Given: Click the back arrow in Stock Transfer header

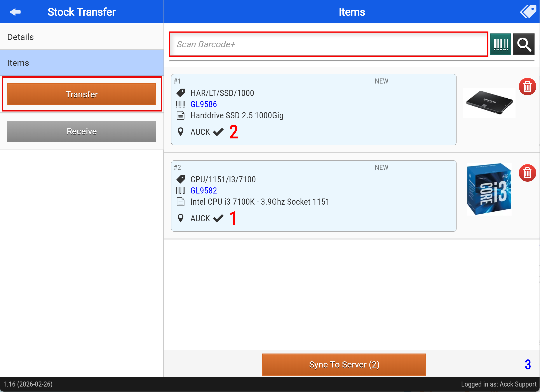Looking at the screenshot, I should click(x=15, y=12).
